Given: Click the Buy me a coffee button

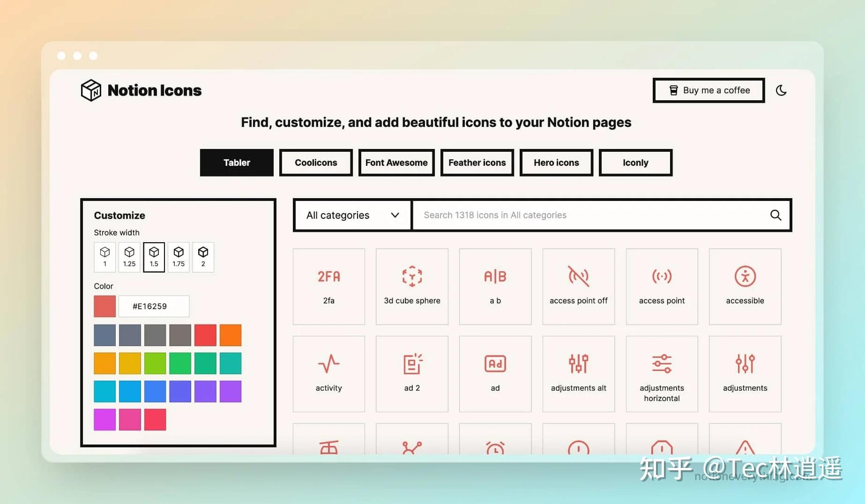Looking at the screenshot, I should 708,90.
